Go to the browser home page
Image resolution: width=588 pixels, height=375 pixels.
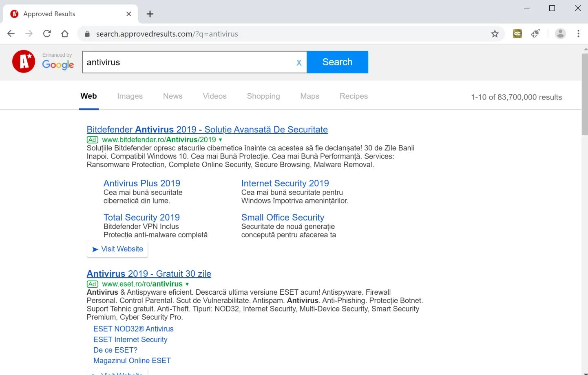65,34
